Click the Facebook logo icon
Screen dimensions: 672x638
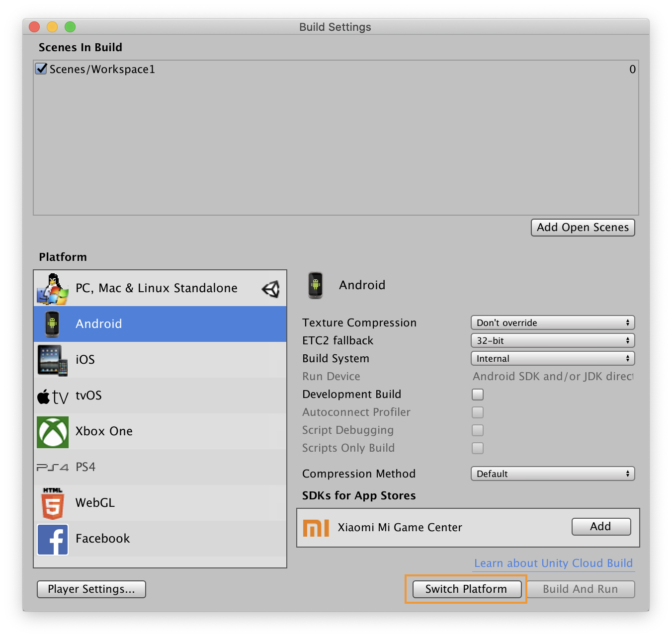coord(53,539)
